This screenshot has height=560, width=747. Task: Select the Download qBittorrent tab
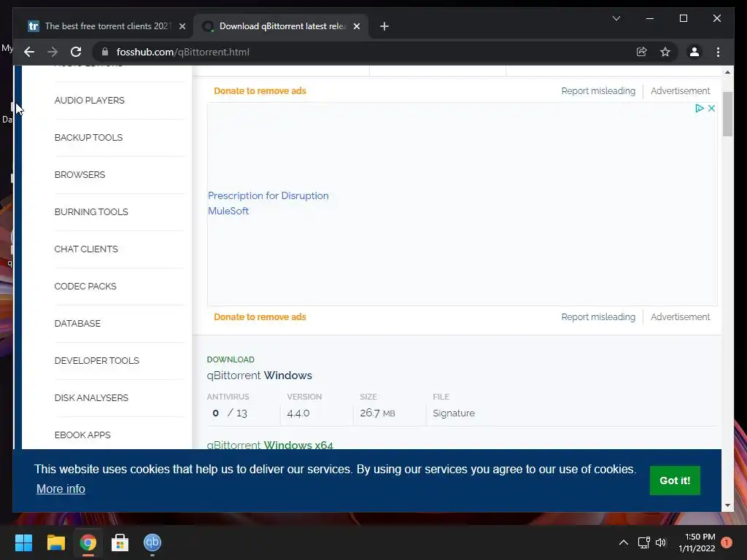point(281,26)
